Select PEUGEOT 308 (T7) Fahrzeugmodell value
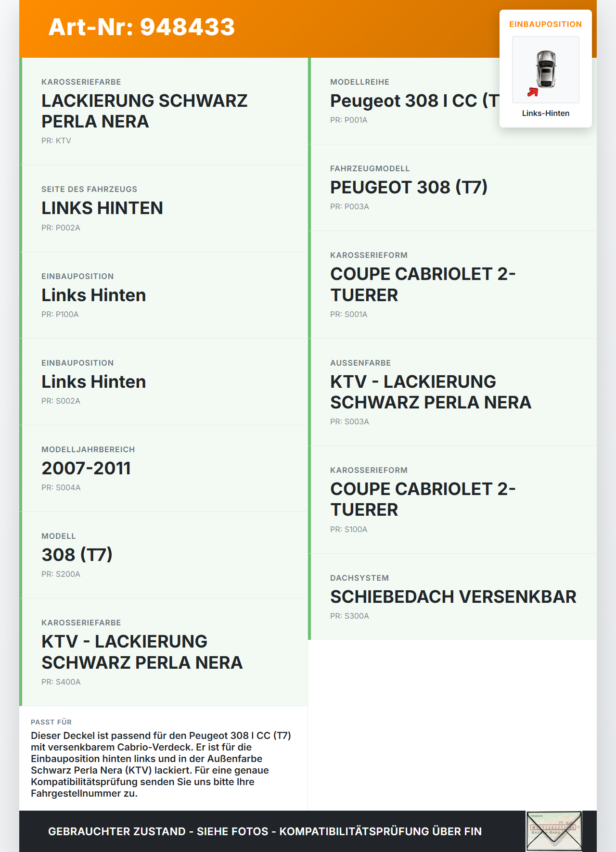Viewport: 616px width, 852px height. click(x=409, y=187)
